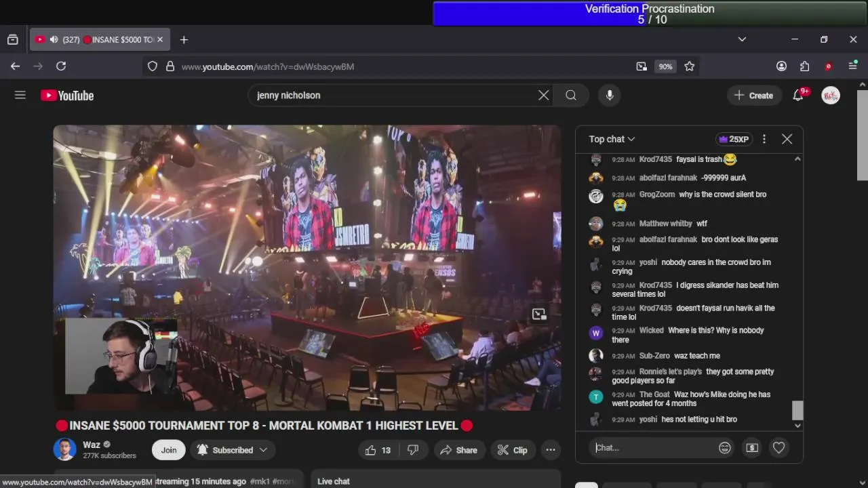Select Matthew whitby's username in chat

click(x=666, y=224)
